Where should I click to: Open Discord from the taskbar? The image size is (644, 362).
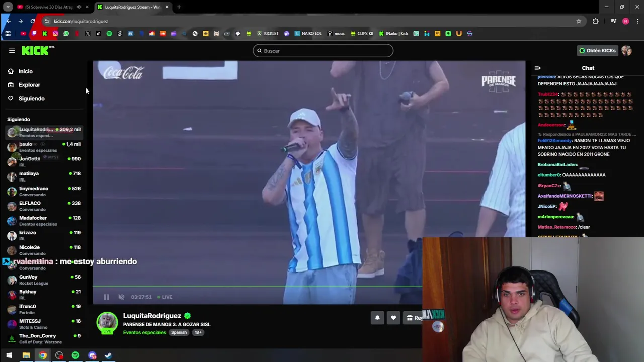92,355
